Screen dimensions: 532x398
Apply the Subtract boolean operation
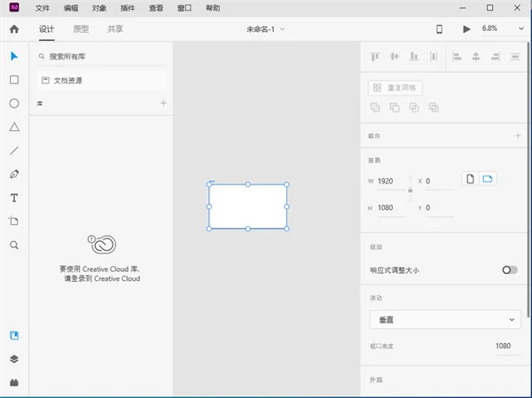[x=395, y=107]
